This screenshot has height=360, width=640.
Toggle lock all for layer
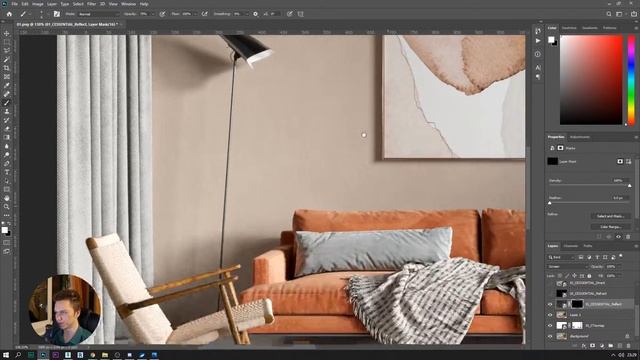pyautogui.click(x=589, y=276)
